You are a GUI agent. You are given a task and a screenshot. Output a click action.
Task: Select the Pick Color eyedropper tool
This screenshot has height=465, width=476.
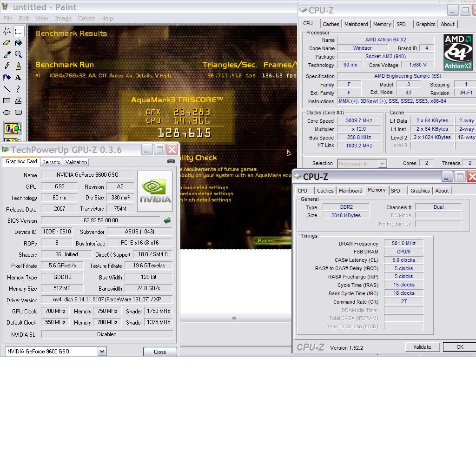(x=7, y=54)
